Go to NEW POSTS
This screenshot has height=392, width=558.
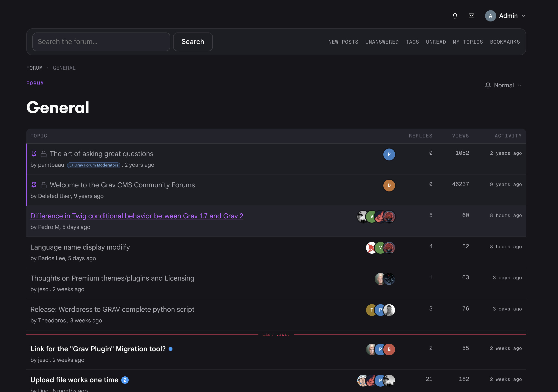tap(343, 42)
